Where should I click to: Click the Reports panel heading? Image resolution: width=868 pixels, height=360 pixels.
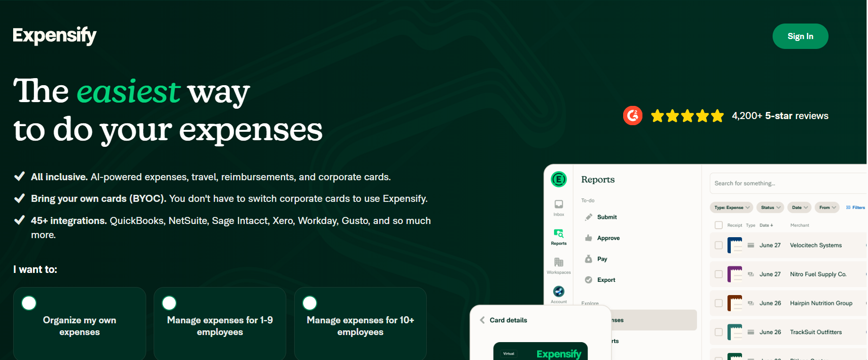(598, 179)
